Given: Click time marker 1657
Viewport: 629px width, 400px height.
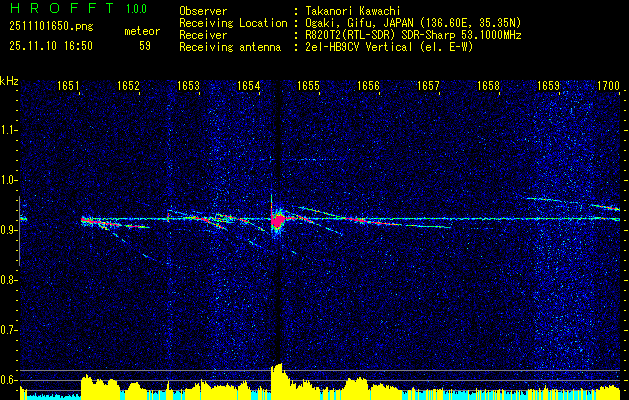Looking at the screenshot, I should pyautogui.click(x=428, y=85).
